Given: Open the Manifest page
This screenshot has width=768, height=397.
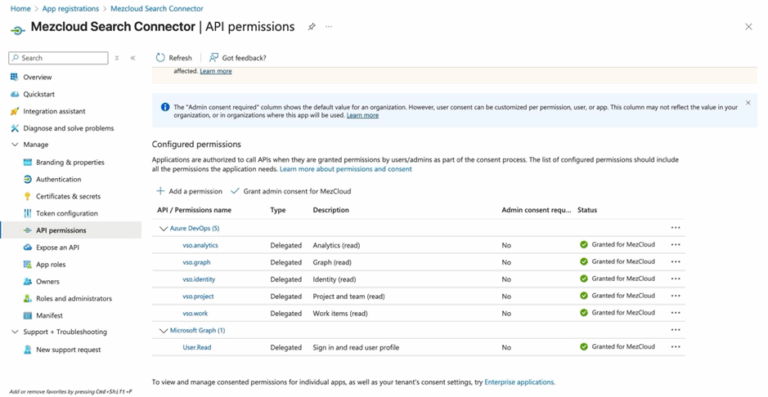Looking at the screenshot, I should [x=49, y=316].
